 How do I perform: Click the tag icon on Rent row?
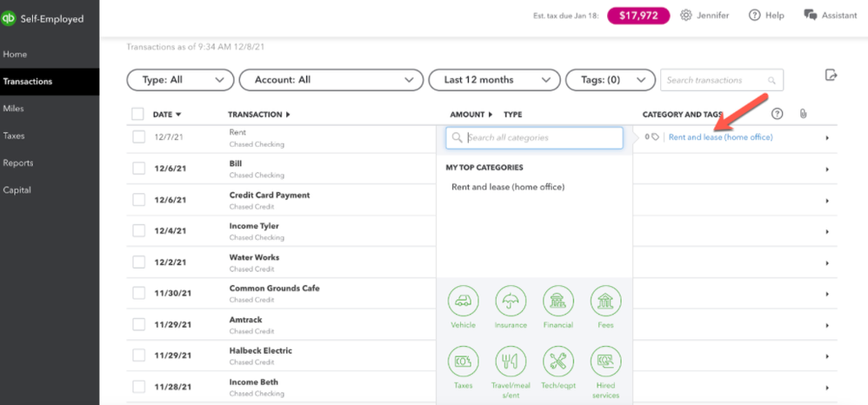(x=656, y=137)
